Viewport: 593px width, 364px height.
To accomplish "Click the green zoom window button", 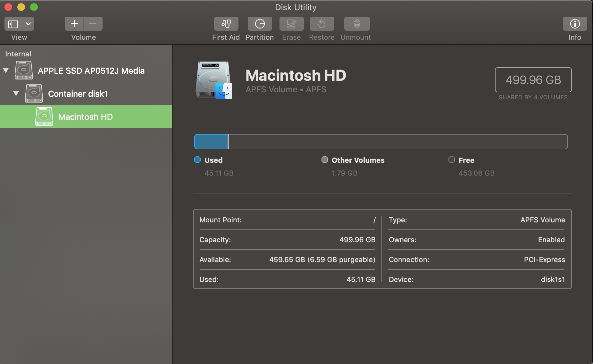I will pos(34,7).
